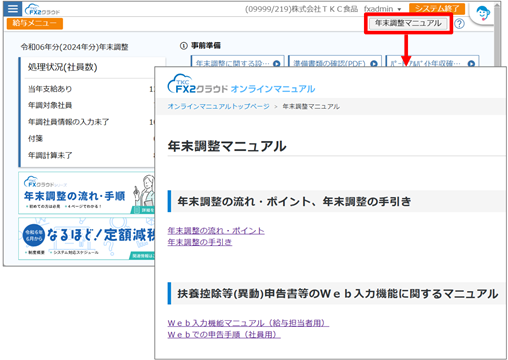Image resolution: width=508 pixels, height=360 pixels.
Task: Select the 当年支給あり row
Action: [90, 89]
